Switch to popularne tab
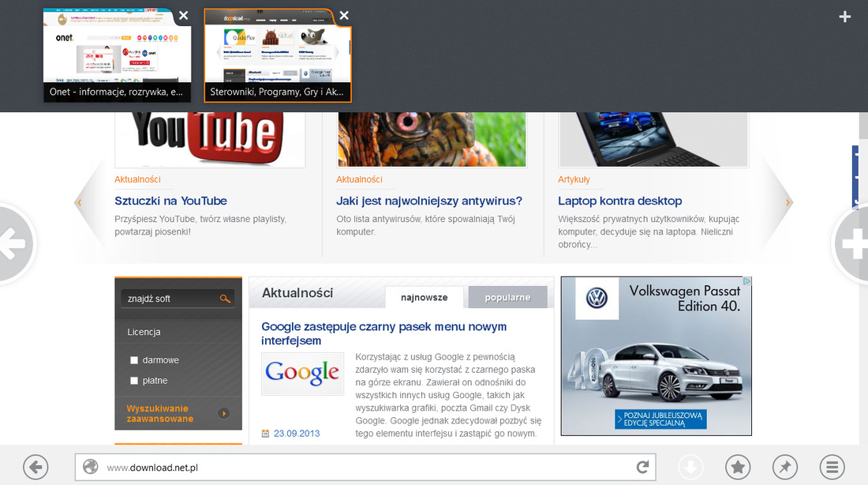Screen dimensions: 868x485 [507, 298]
